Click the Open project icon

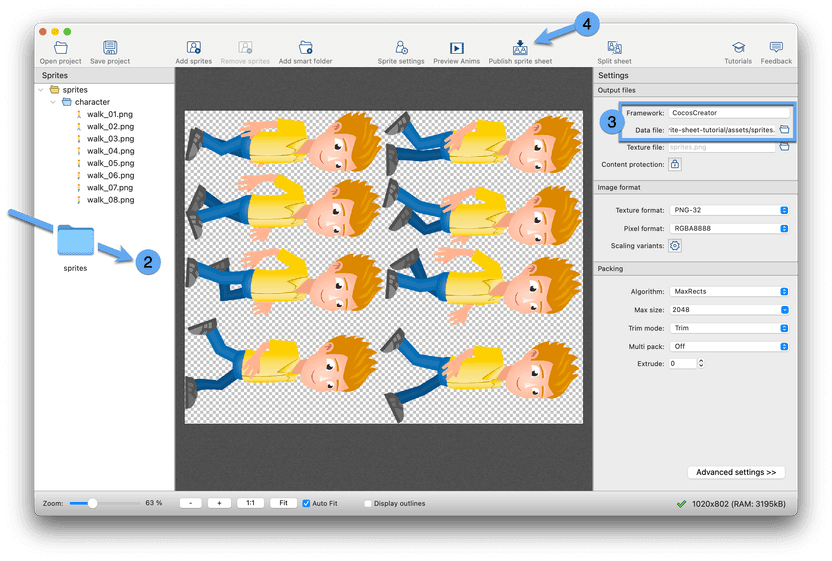[61, 48]
